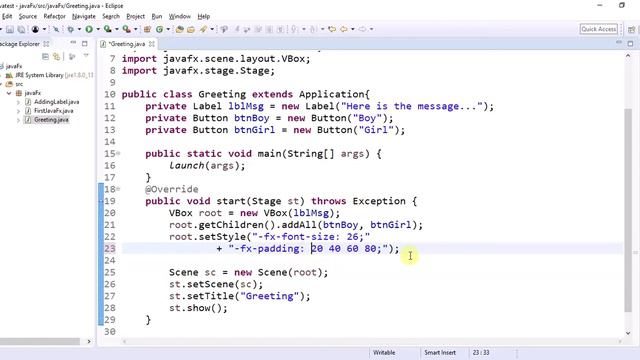Open the Search menu
This screenshot has width=640, height=360.
click(x=111, y=16)
